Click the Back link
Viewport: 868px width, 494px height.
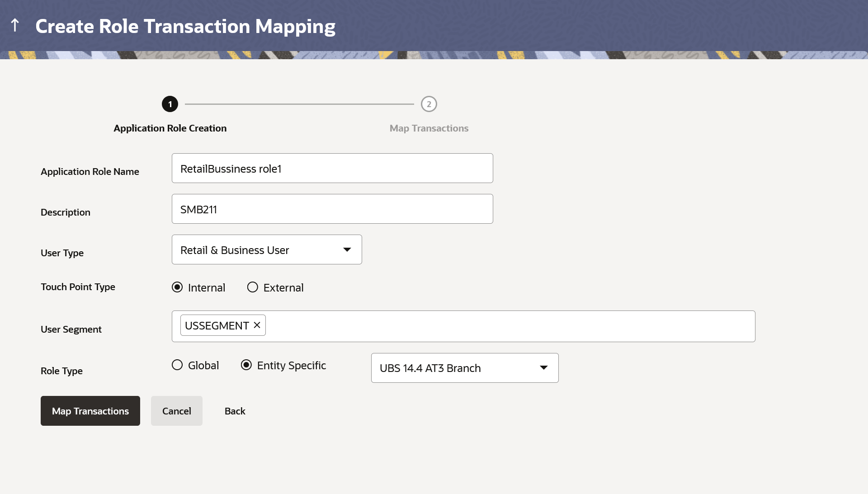tap(235, 411)
